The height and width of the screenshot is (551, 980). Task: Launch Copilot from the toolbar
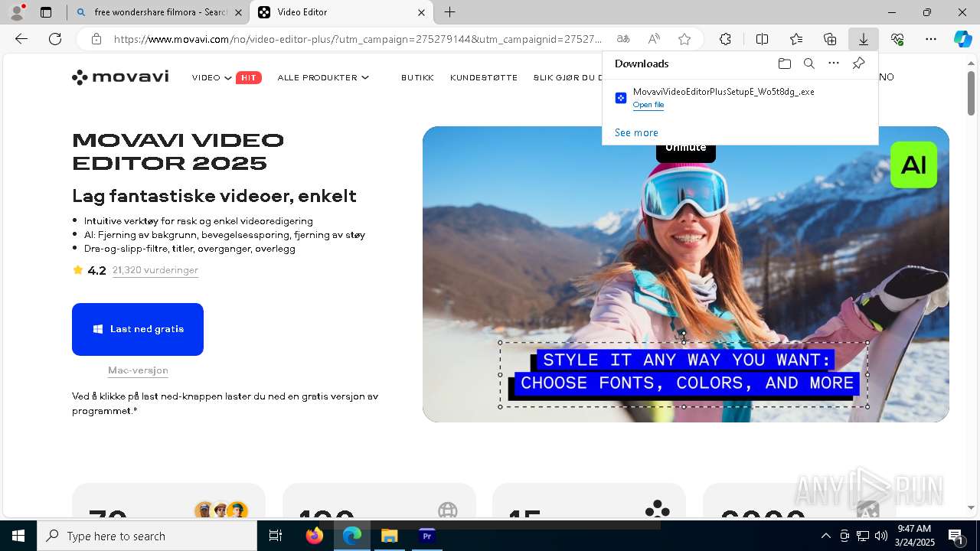(962, 39)
